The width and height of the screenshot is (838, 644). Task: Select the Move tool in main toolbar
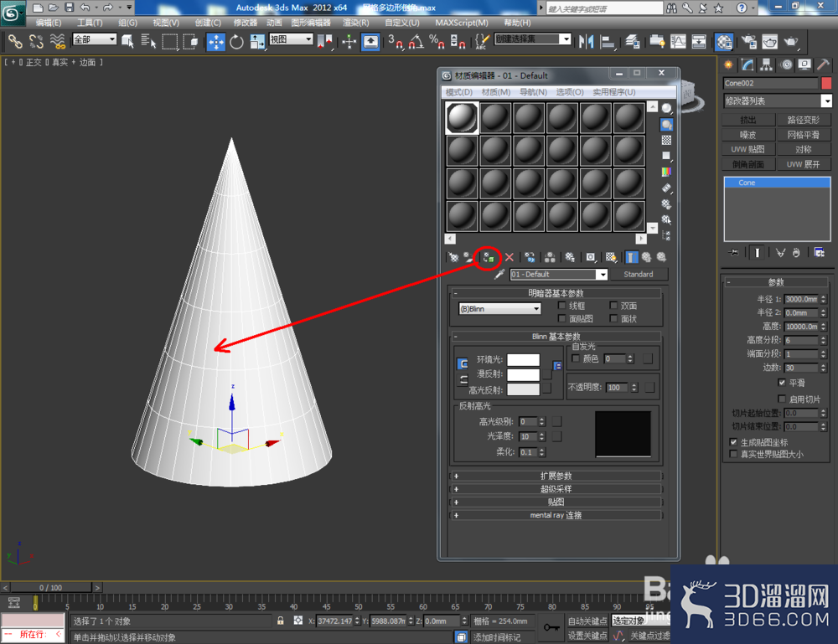coord(216,42)
